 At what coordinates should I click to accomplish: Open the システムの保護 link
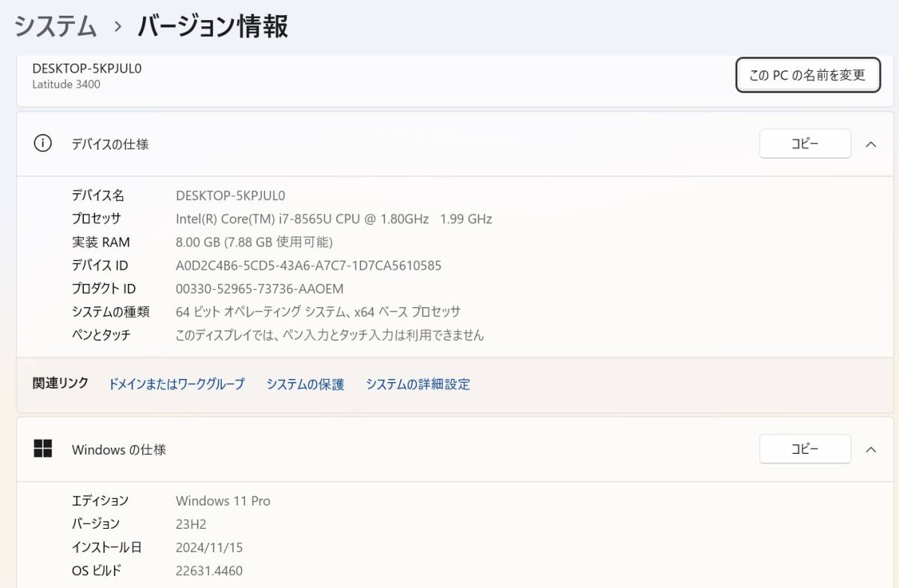tap(305, 384)
